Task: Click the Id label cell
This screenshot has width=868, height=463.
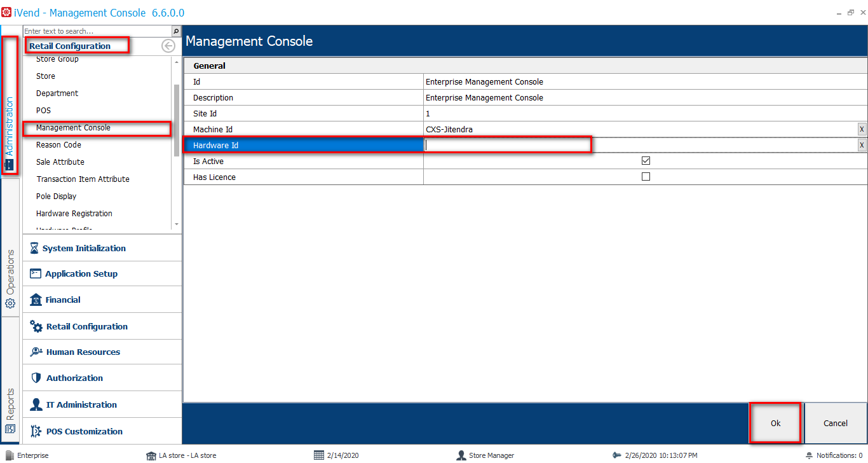Action: 304,82
